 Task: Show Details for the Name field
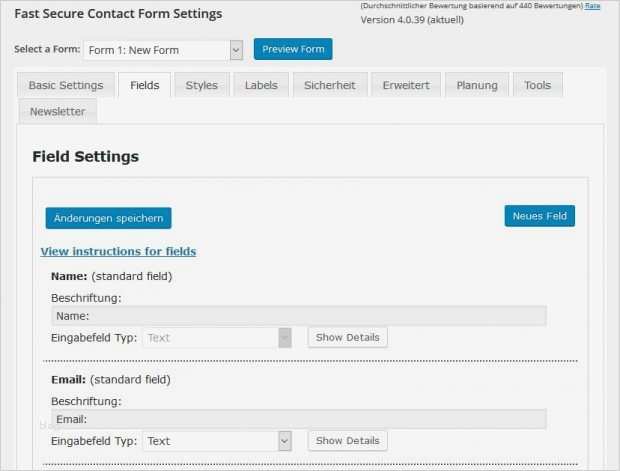tap(347, 338)
